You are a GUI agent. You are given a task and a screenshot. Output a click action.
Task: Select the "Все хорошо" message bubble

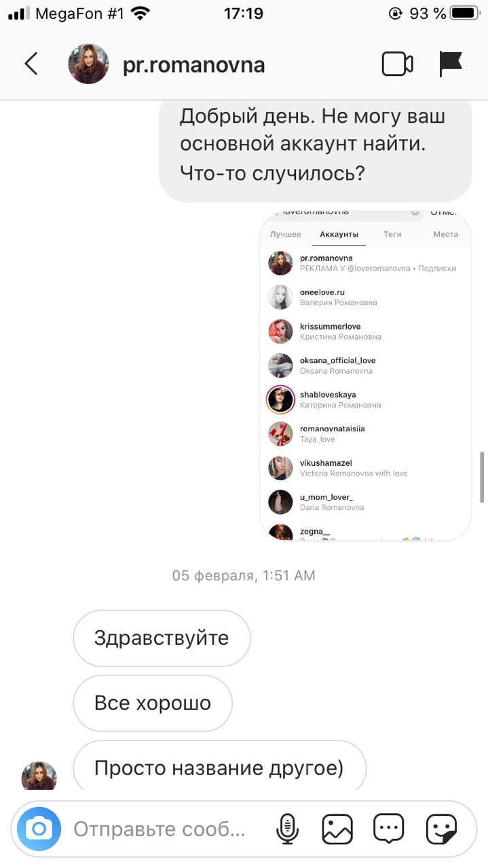(153, 703)
